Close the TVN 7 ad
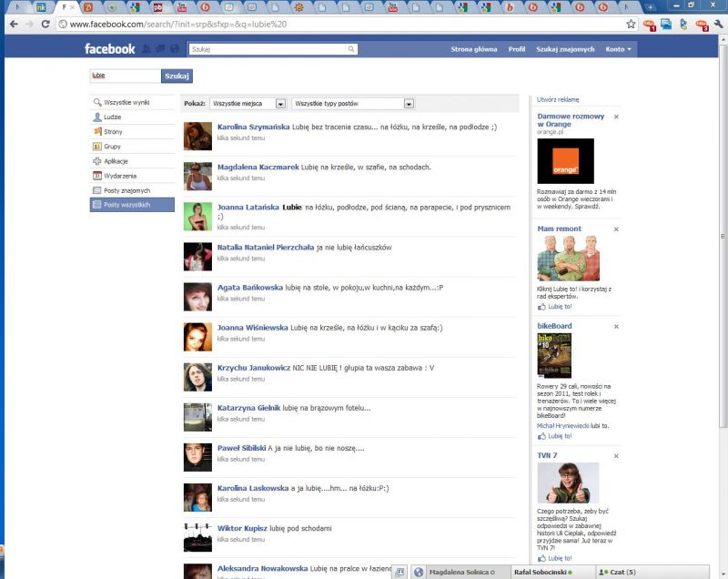This screenshot has height=579, width=728. click(x=616, y=456)
